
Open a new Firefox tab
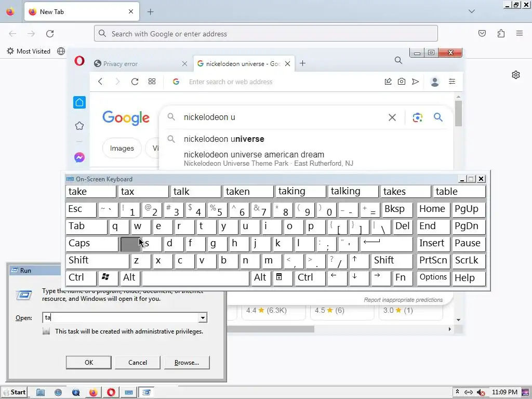click(x=150, y=12)
